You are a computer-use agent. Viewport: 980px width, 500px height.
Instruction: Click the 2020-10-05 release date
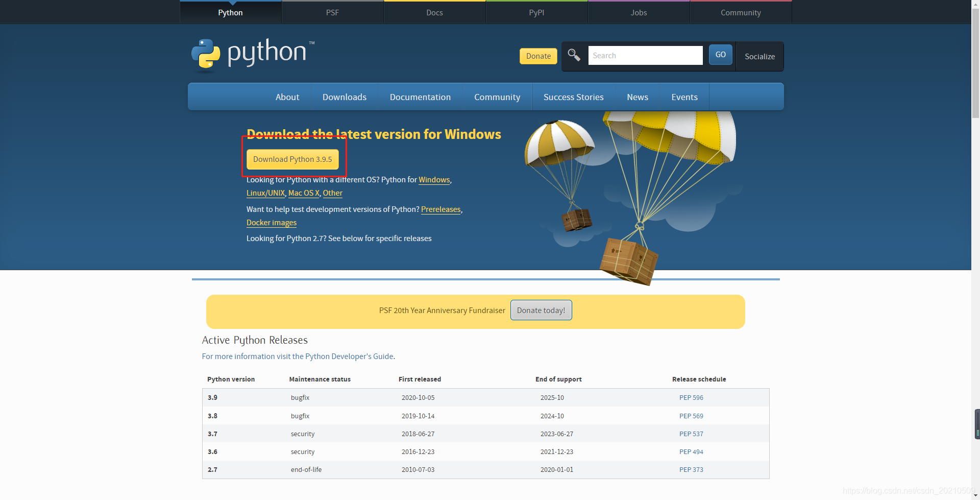coord(418,398)
